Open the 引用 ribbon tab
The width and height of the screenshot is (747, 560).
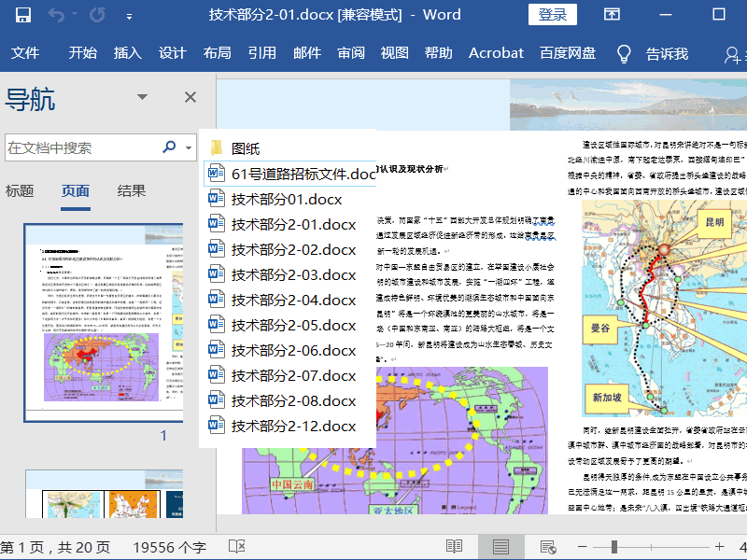coord(261,53)
